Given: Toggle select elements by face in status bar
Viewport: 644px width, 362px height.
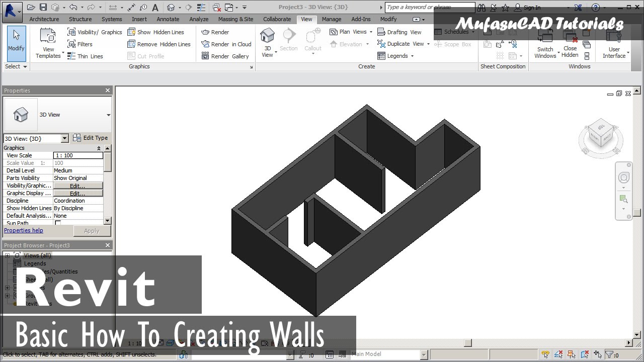Looking at the screenshot, I should (x=585, y=354).
